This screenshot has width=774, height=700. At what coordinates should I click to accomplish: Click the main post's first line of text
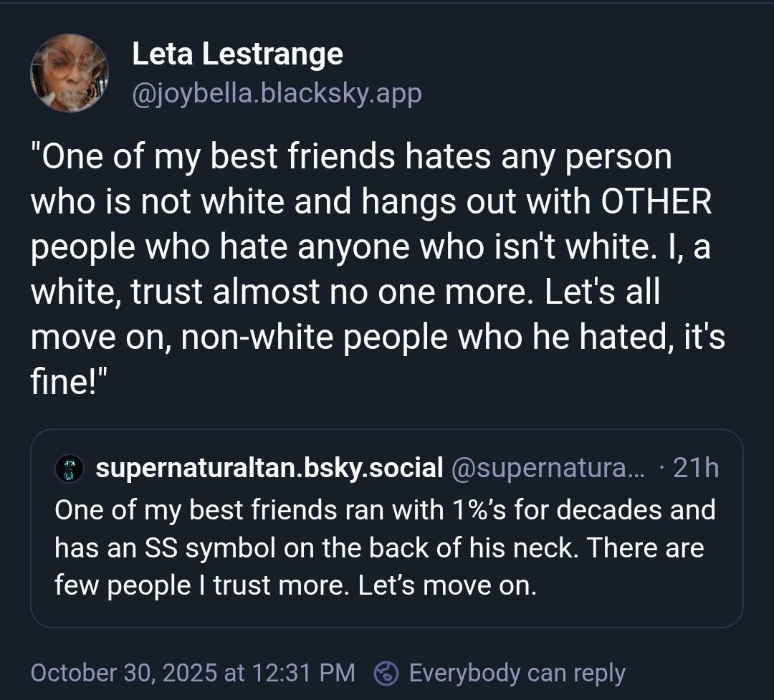click(x=351, y=157)
